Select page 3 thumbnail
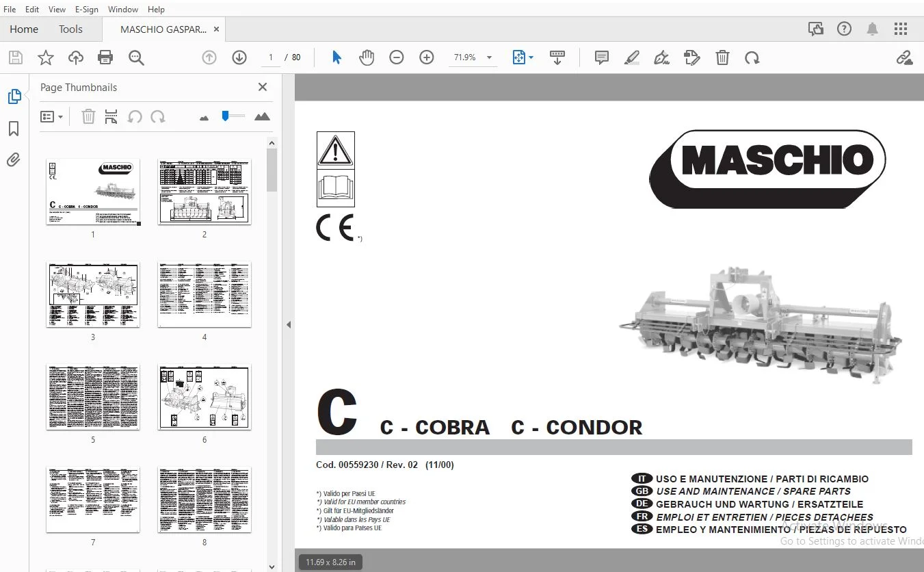This screenshot has width=924, height=572. [93, 294]
